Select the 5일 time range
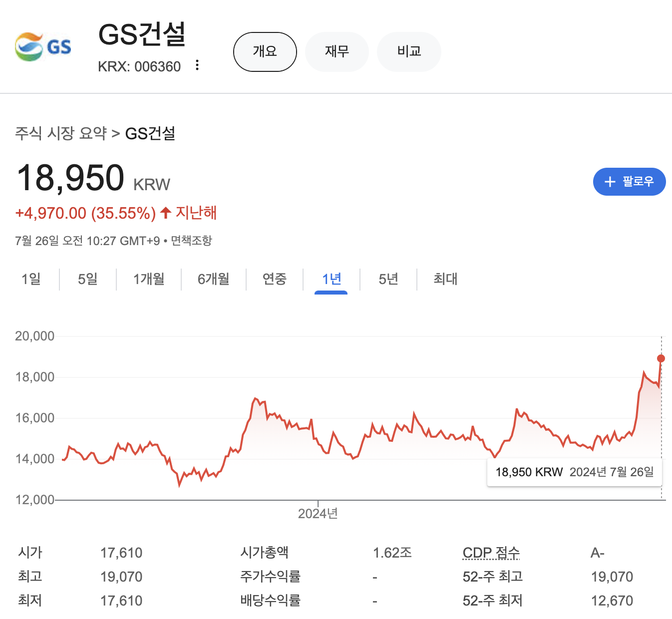The width and height of the screenshot is (672, 619). click(88, 279)
